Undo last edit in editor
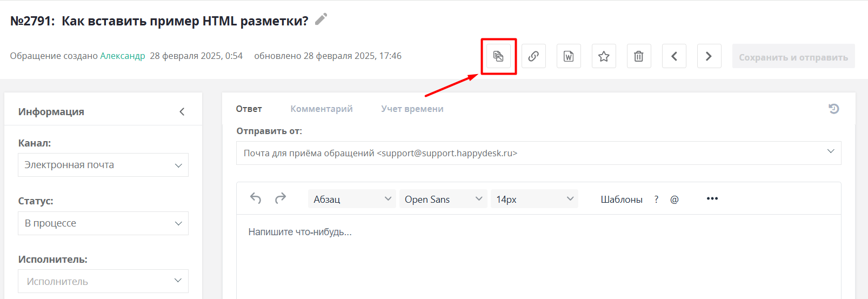Screen dimensions: 868x299 [x=256, y=198]
